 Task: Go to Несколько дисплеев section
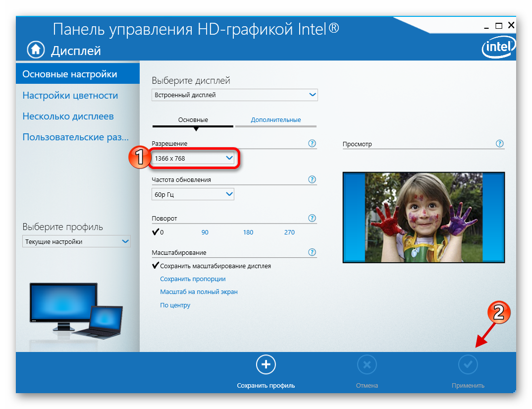point(68,117)
